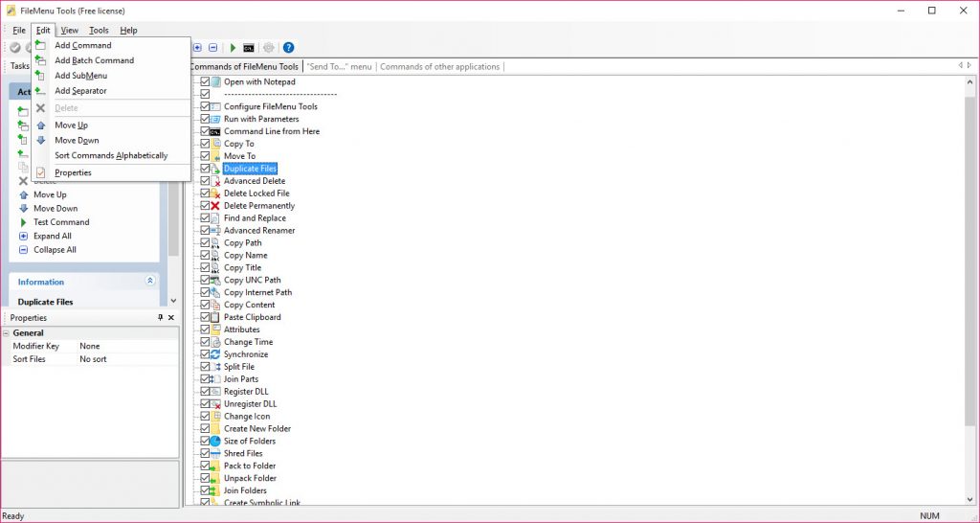The width and height of the screenshot is (980, 523).
Task: Click Test Command in Actions panel
Action: pos(61,222)
